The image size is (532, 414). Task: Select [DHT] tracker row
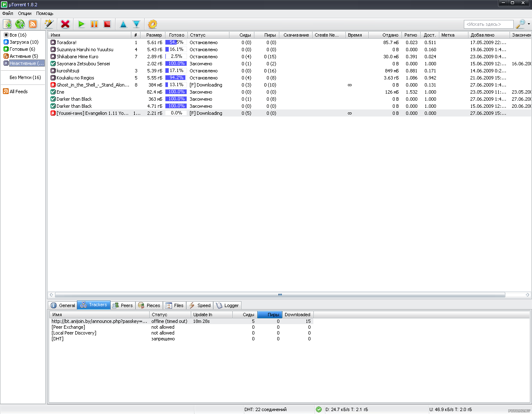click(182, 339)
